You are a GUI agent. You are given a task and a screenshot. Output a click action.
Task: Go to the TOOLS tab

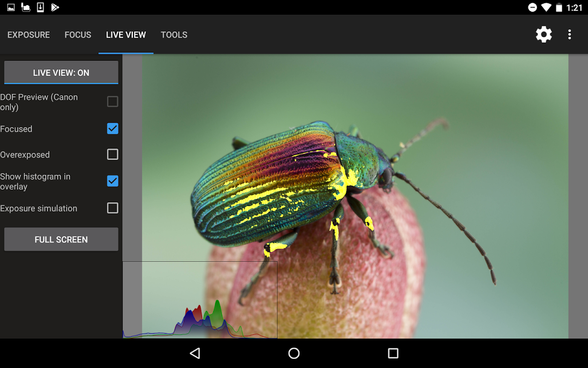(174, 35)
